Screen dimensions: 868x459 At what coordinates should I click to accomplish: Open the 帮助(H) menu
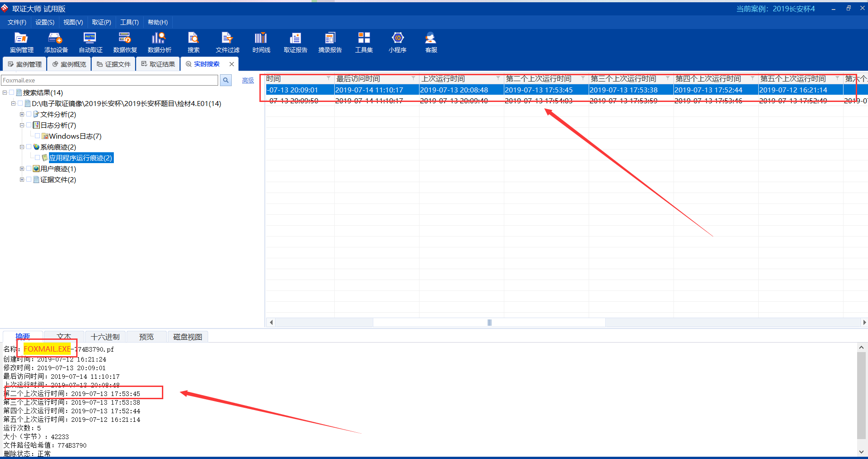point(158,22)
